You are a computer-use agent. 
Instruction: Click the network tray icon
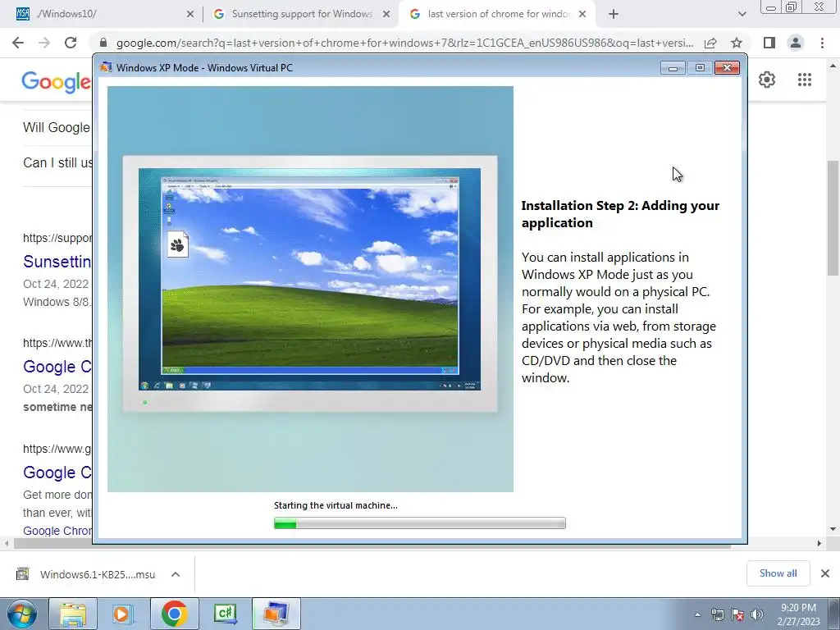(x=717, y=614)
